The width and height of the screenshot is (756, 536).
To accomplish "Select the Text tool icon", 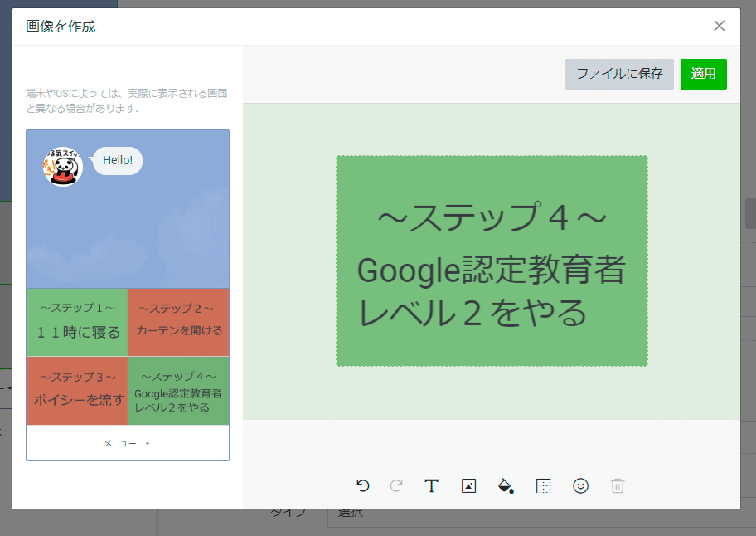I will click(x=431, y=486).
